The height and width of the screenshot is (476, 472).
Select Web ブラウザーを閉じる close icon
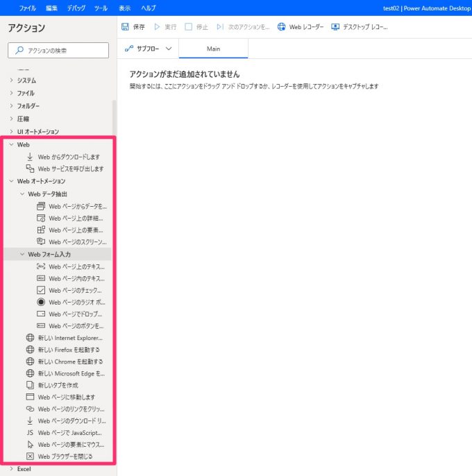30,457
